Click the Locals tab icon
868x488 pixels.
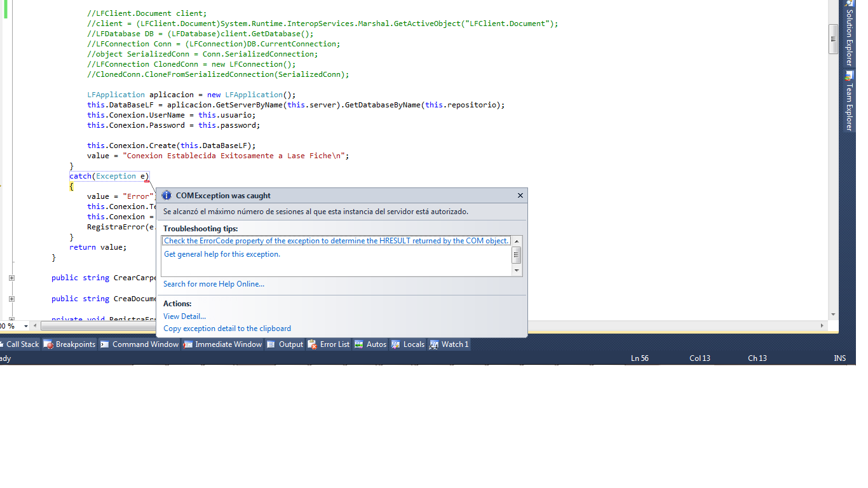395,344
